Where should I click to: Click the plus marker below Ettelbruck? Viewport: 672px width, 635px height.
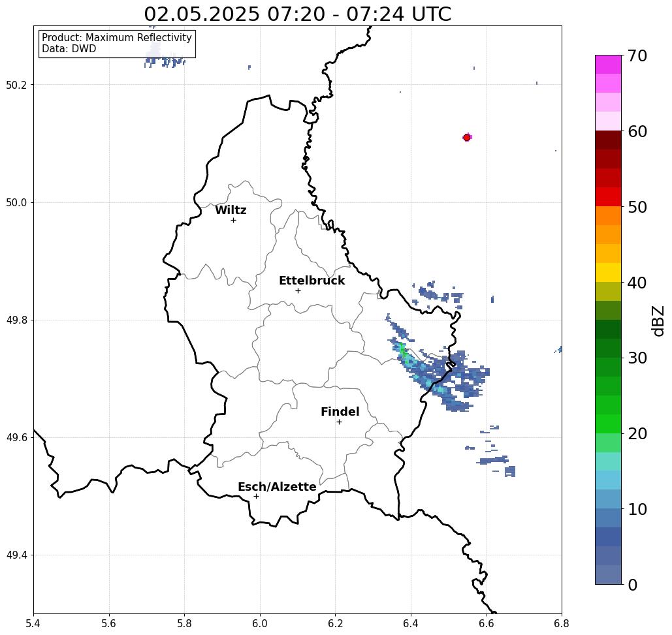[298, 290]
